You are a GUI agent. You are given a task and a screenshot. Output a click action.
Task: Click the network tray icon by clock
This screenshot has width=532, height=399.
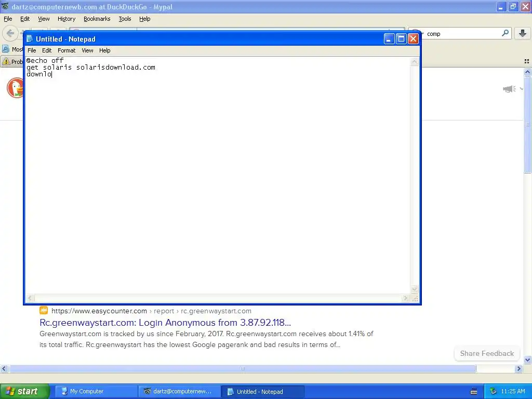[x=494, y=392]
